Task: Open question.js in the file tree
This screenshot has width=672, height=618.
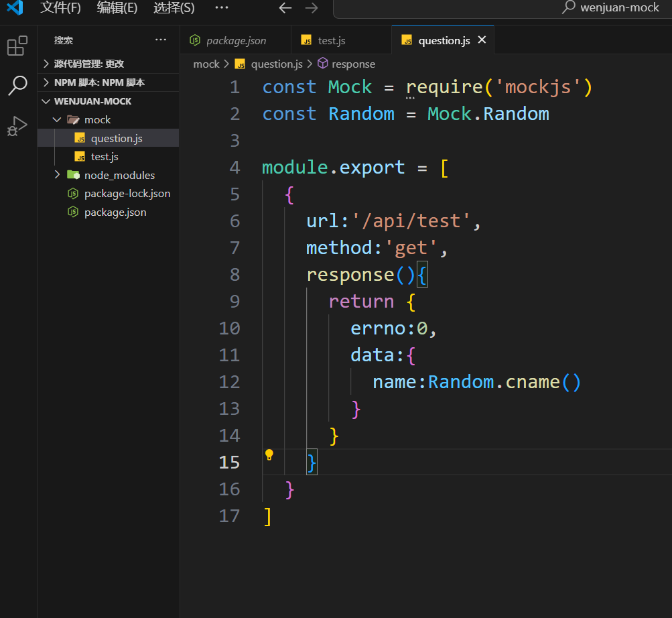Action: pyautogui.click(x=109, y=138)
